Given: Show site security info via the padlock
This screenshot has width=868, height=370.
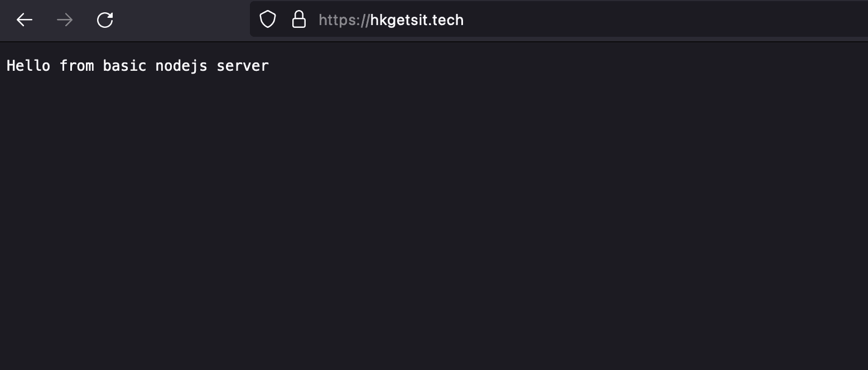Looking at the screenshot, I should pos(299,20).
